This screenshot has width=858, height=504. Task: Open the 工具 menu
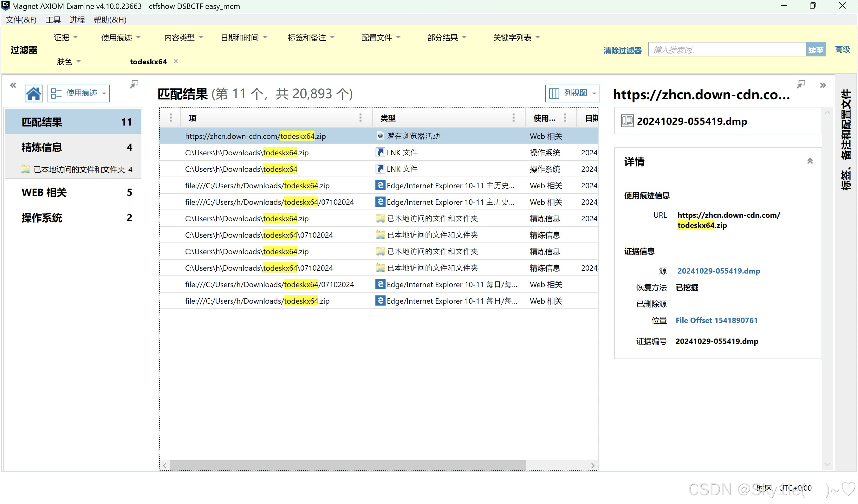click(x=53, y=20)
